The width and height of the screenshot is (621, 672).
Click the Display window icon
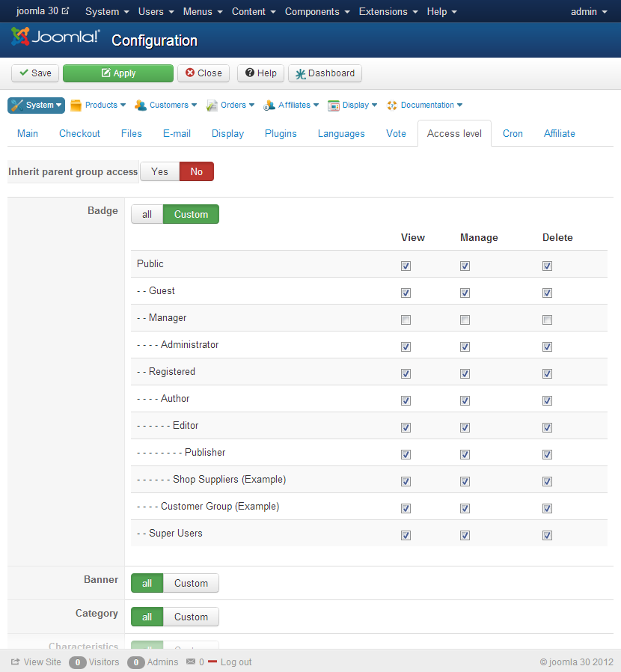pyautogui.click(x=334, y=106)
